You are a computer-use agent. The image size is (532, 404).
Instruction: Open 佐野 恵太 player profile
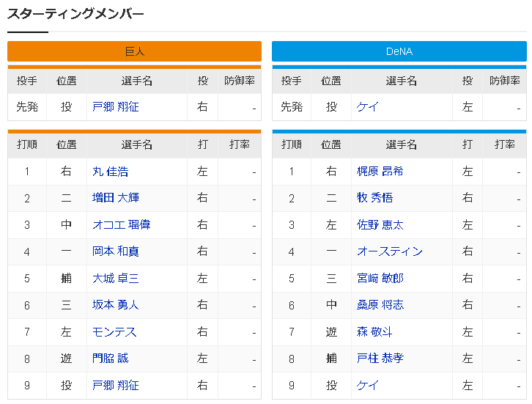380,224
